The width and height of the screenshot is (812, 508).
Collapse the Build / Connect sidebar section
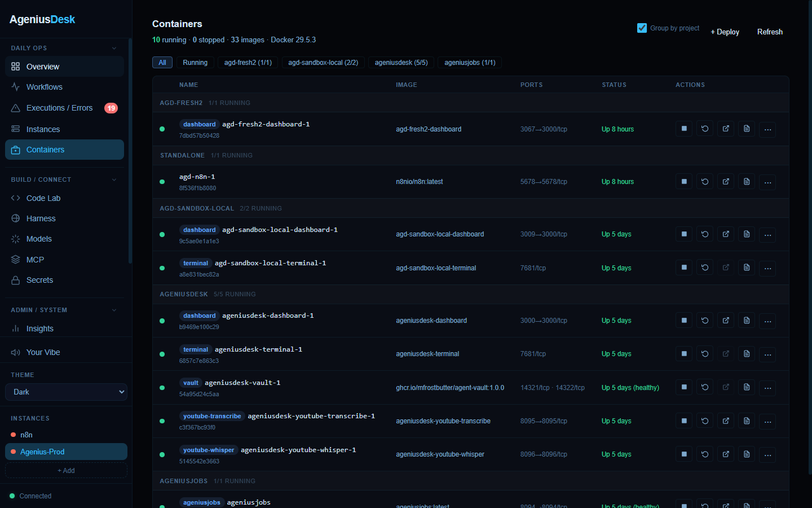point(114,179)
